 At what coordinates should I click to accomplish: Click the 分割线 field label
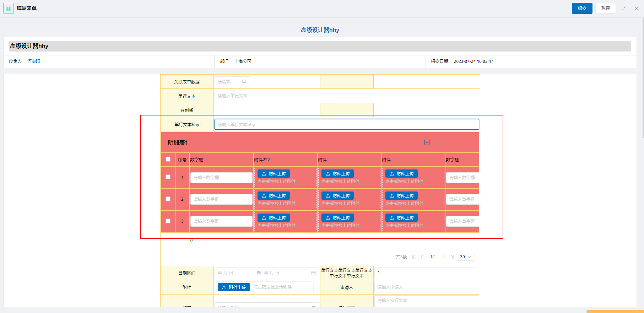(187, 110)
